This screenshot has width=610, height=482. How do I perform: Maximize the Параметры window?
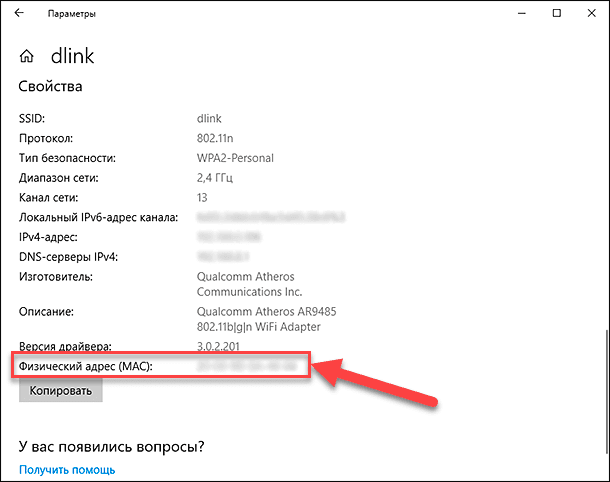pos(555,14)
